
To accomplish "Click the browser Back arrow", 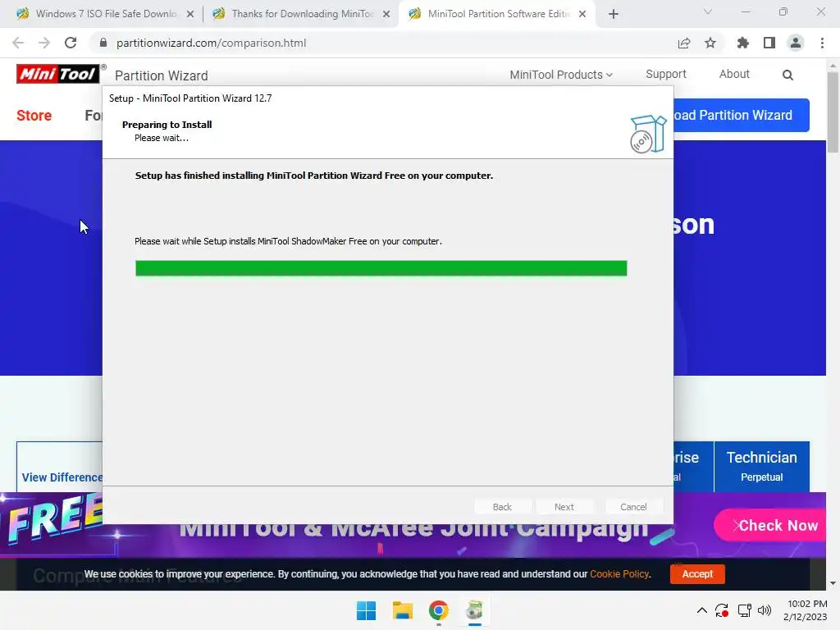I will 18,43.
